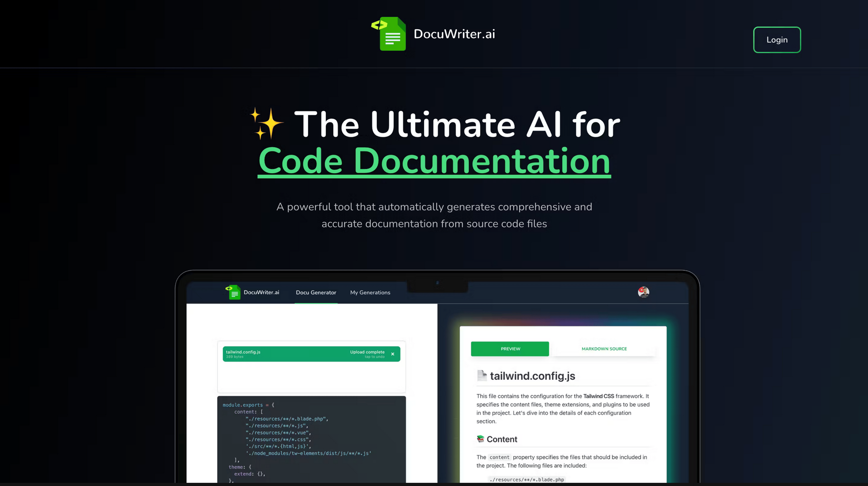Click the Login button
The width and height of the screenshot is (868, 486).
777,39
